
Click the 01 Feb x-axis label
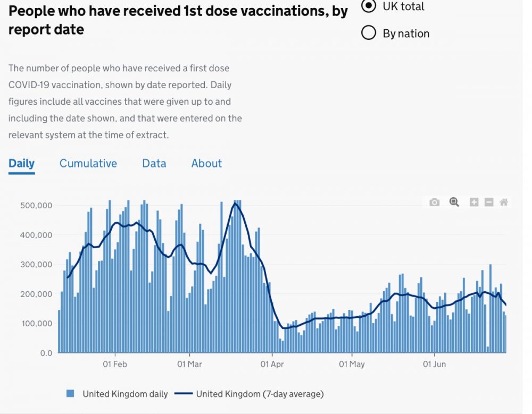pos(115,364)
